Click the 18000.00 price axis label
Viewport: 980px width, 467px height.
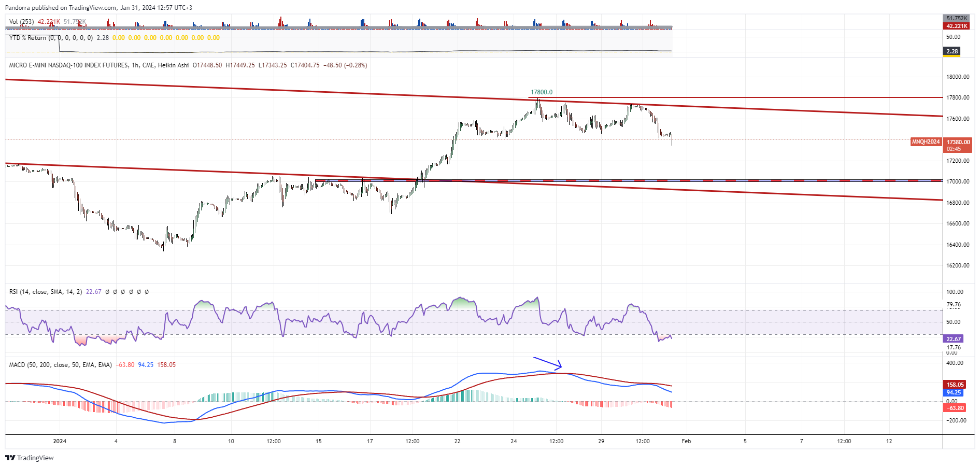point(958,77)
